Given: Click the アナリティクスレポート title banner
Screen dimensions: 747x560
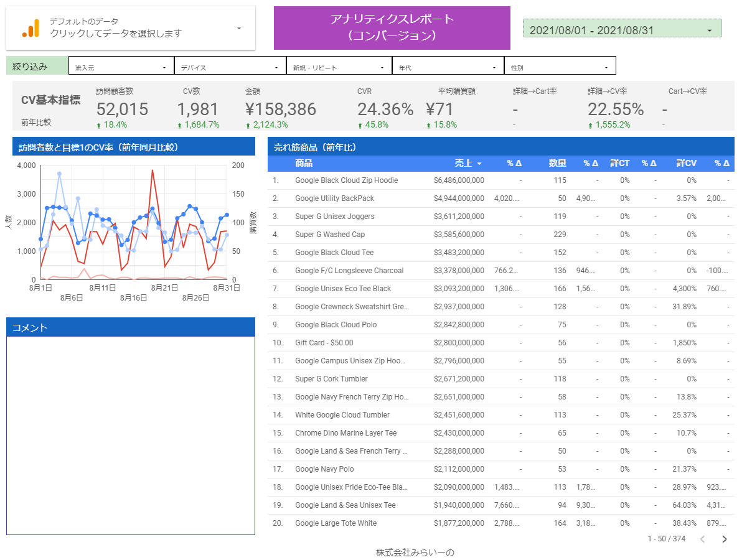Looking at the screenshot, I should 392,28.
